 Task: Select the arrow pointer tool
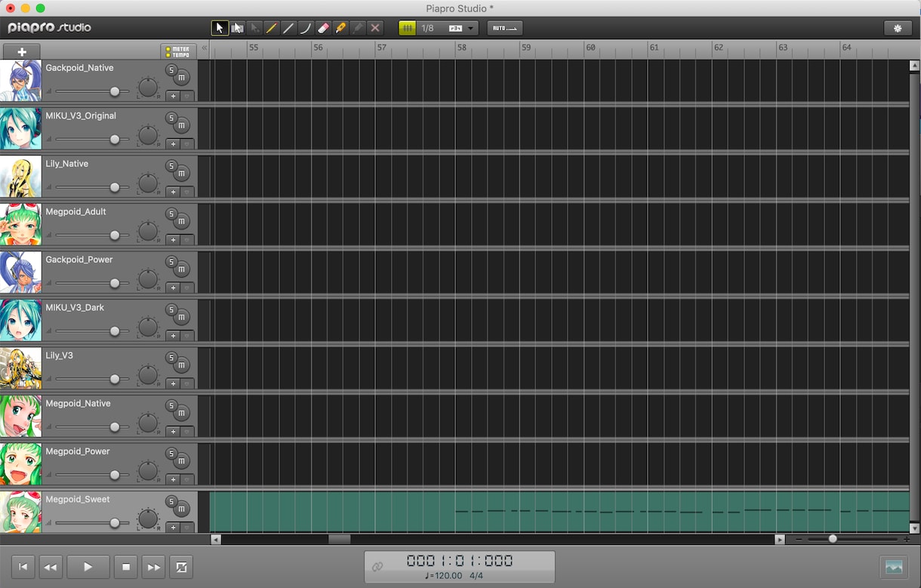pos(220,28)
